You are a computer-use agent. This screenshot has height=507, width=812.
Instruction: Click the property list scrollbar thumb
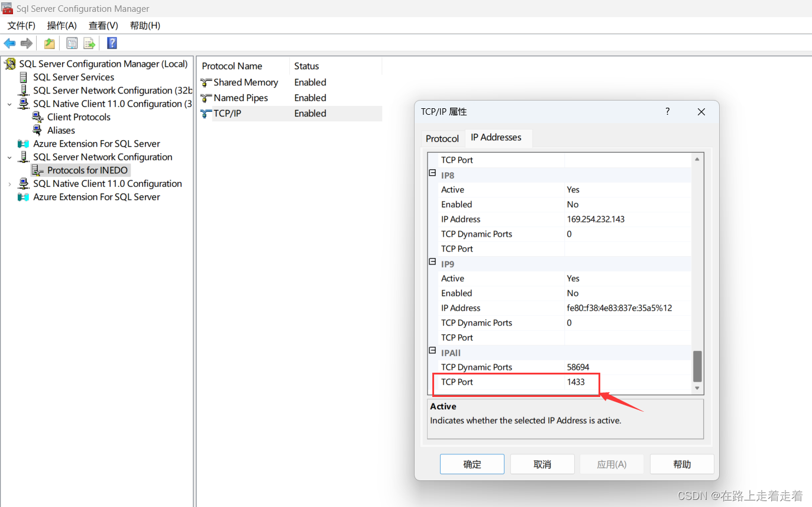(x=697, y=366)
